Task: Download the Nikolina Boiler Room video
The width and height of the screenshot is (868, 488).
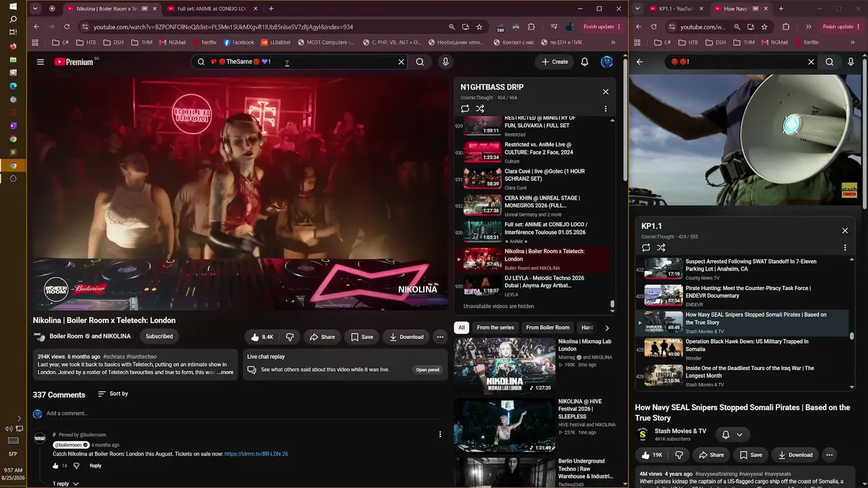Action: (406, 337)
